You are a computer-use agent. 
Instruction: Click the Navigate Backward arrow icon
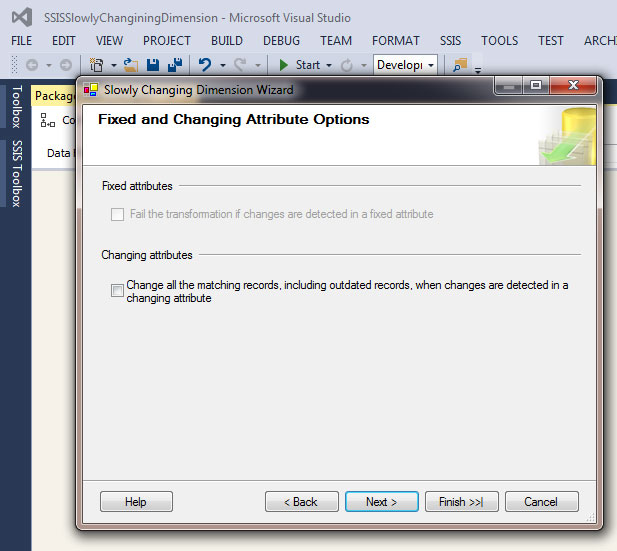[x=32, y=65]
